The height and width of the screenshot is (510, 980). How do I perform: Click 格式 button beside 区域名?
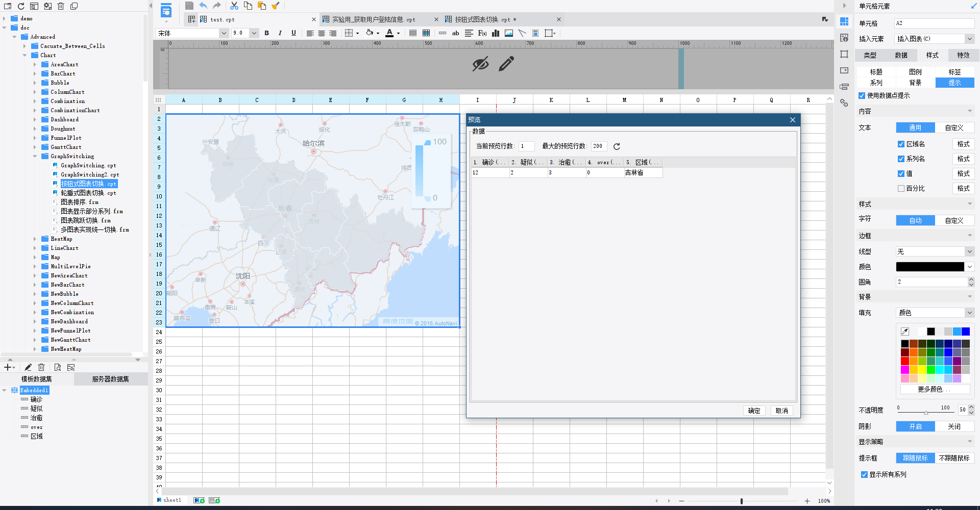click(964, 144)
